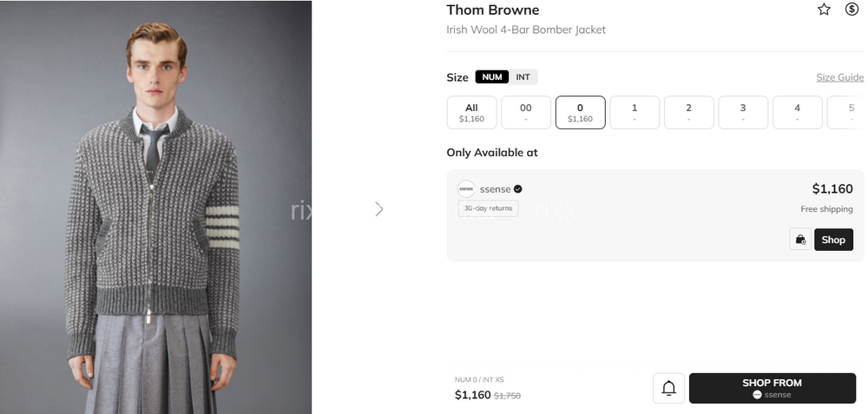Select size 00
Viewport: 868px width, 414px height.
(526, 112)
